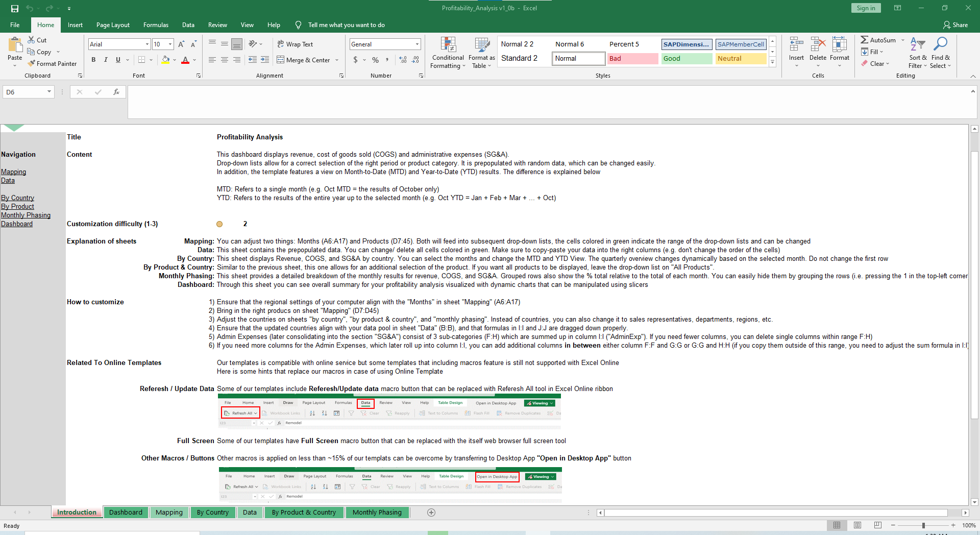This screenshot has height=535, width=980.
Task: Decrease font size with the smaller A icon
Action: [x=193, y=44]
